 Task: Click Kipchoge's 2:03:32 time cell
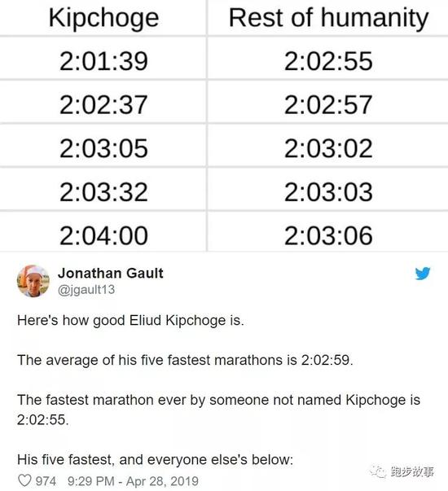click(103, 190)
